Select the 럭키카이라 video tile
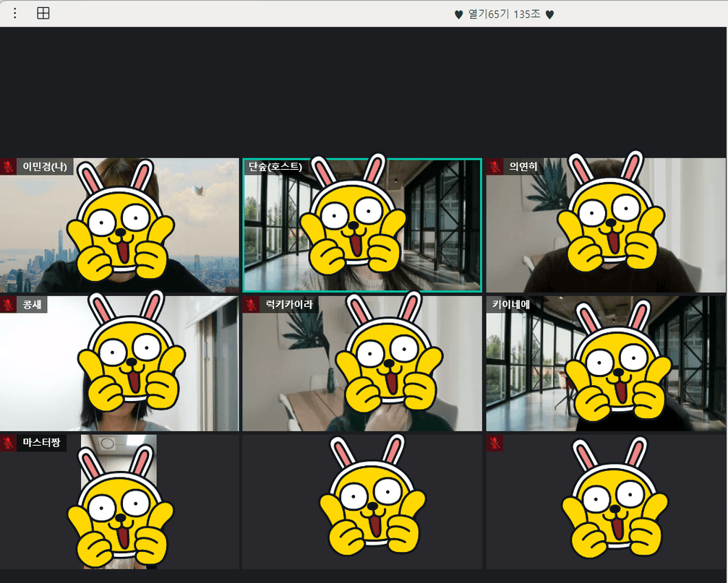This screenshot has height=583, width=728. pos(362,363)
